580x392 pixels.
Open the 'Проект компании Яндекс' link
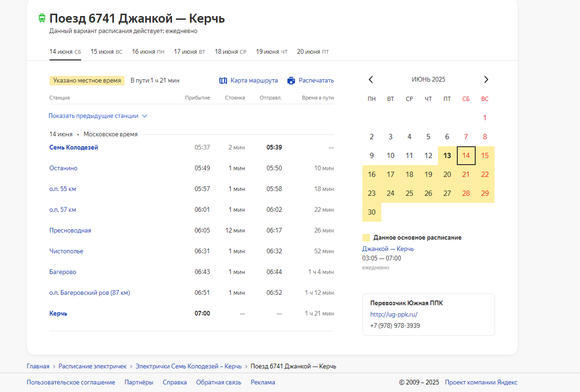(x=481, y=383)
